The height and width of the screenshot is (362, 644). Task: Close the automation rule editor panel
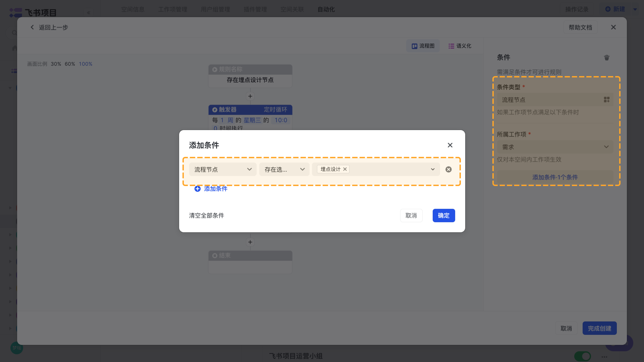click(613, 27)
